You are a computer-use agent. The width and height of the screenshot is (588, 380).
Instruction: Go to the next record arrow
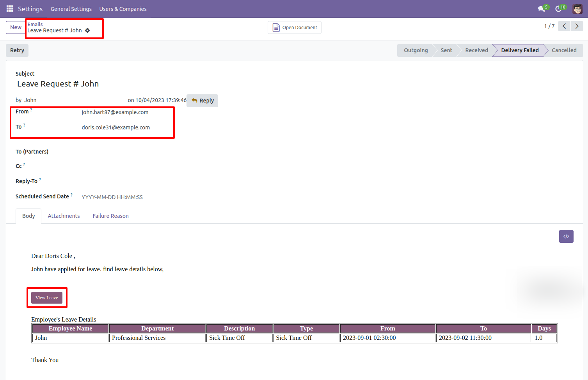click(577, 26)
